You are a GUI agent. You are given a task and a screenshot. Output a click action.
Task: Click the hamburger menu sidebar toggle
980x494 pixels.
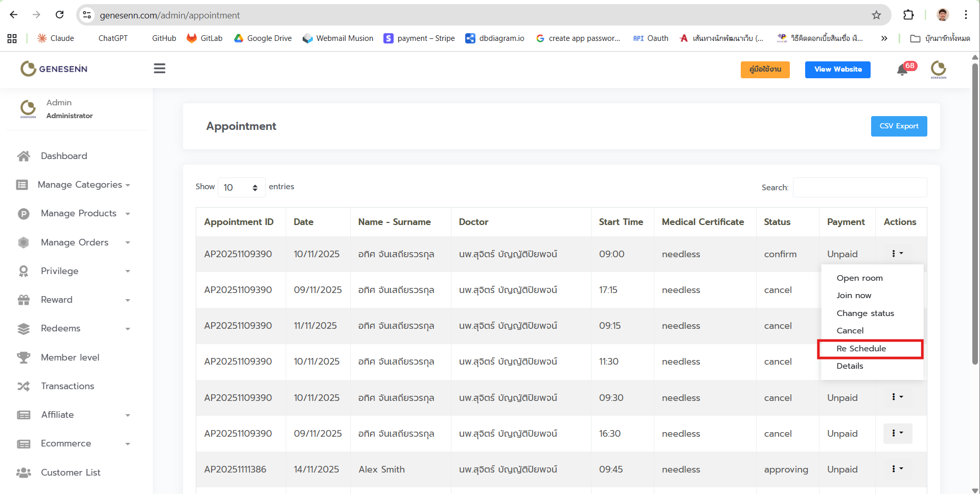(x=159, y=69)
